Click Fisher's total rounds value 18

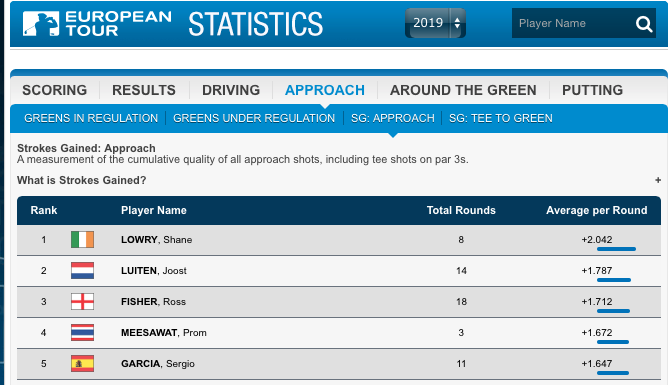point(461,302)
